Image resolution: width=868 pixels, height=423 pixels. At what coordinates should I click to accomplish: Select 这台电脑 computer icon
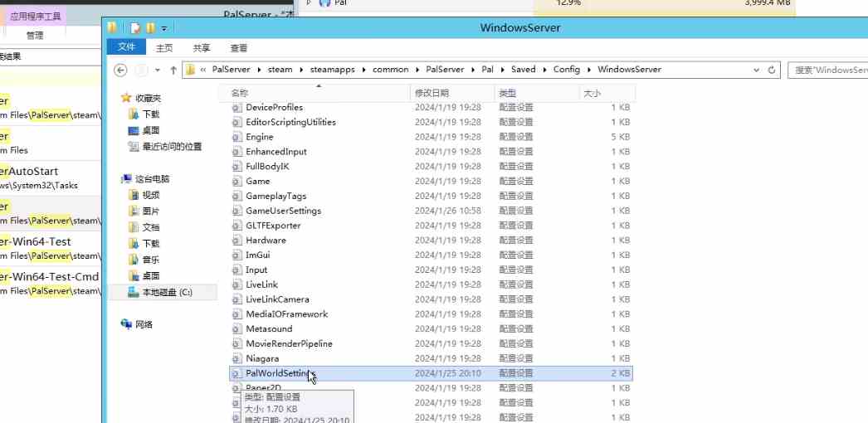[126, 179]
